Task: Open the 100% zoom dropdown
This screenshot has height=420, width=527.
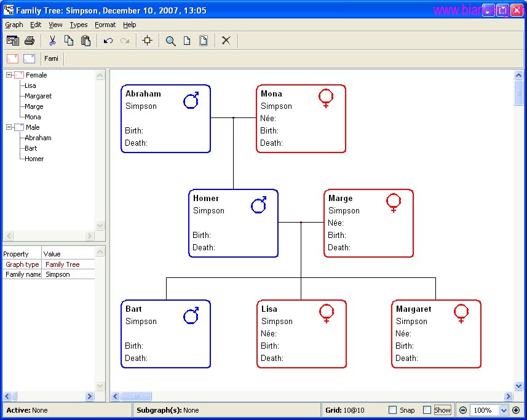Action: tap(503, 410)
